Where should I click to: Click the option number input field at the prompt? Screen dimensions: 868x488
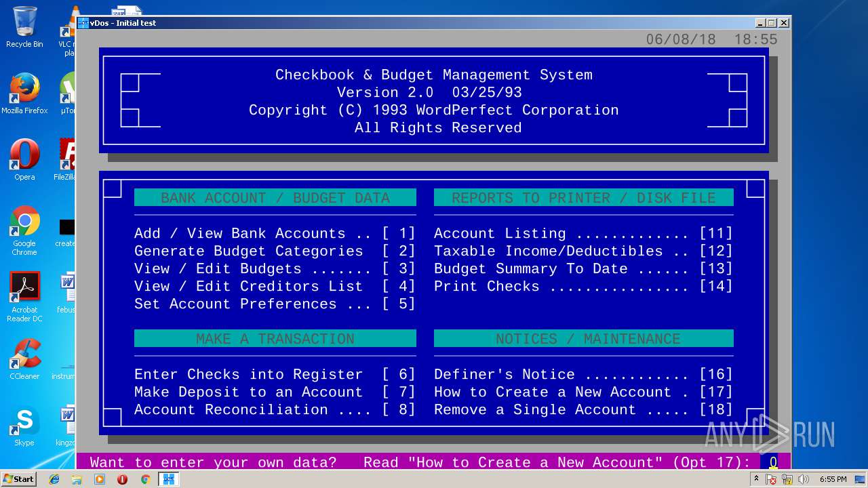click(x=770, y=462)
